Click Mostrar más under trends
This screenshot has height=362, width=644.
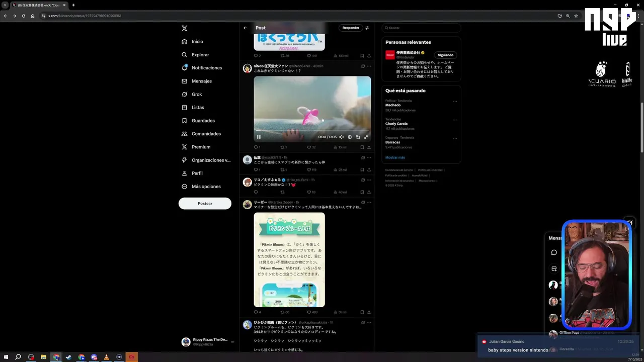[x=395, y=157]
